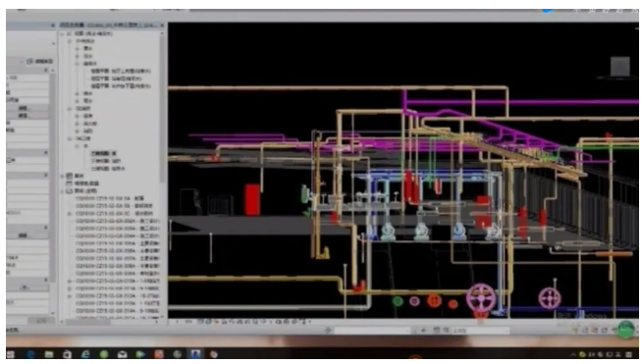Select the sheet row ending 013A
Screen dimensions: 642x364
pos(118,303)
